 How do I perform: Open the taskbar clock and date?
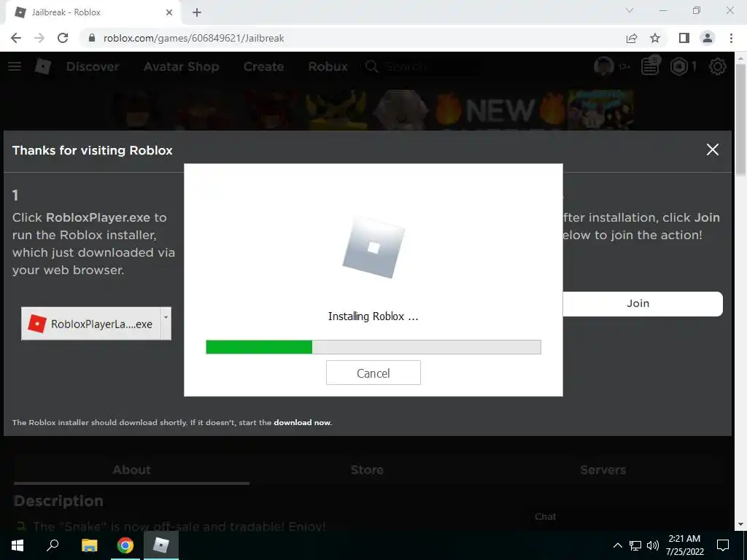684,545
